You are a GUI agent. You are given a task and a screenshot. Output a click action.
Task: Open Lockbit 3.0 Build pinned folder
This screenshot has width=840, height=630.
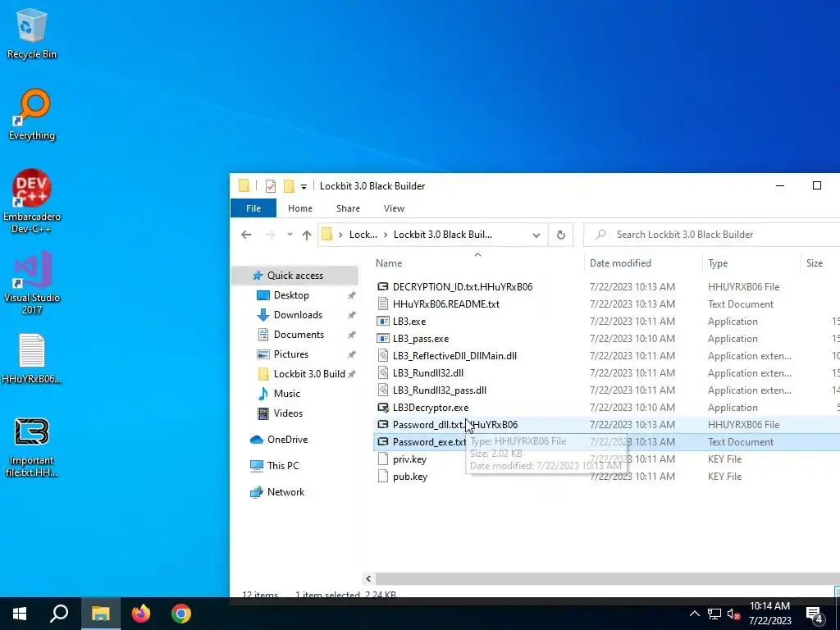309,374
